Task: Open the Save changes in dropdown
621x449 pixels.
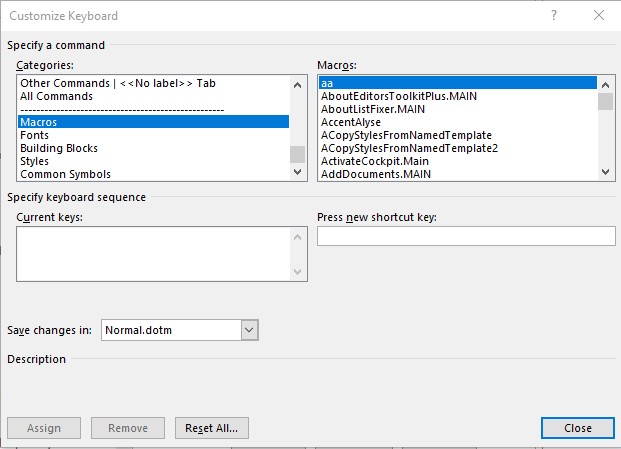Action: [x=250, y=329]
